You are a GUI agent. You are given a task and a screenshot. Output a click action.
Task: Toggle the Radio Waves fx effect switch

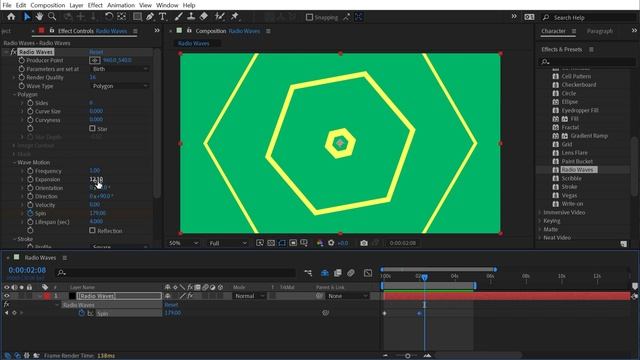pos(190,296)
